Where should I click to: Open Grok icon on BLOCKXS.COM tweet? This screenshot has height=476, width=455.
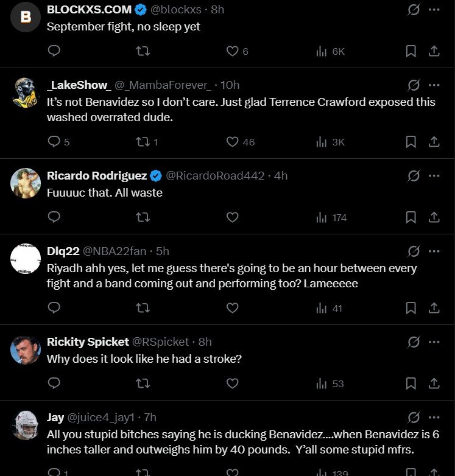tap(414, 10)
